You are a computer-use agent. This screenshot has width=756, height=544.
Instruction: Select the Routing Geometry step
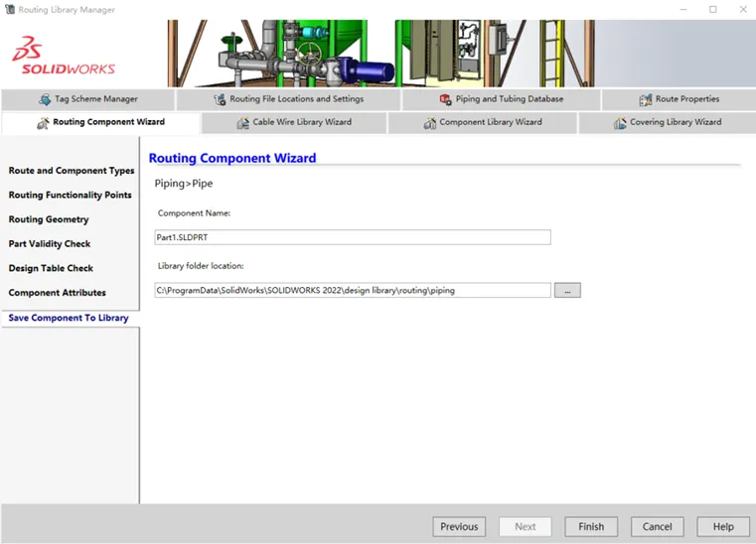click(49, 219)
